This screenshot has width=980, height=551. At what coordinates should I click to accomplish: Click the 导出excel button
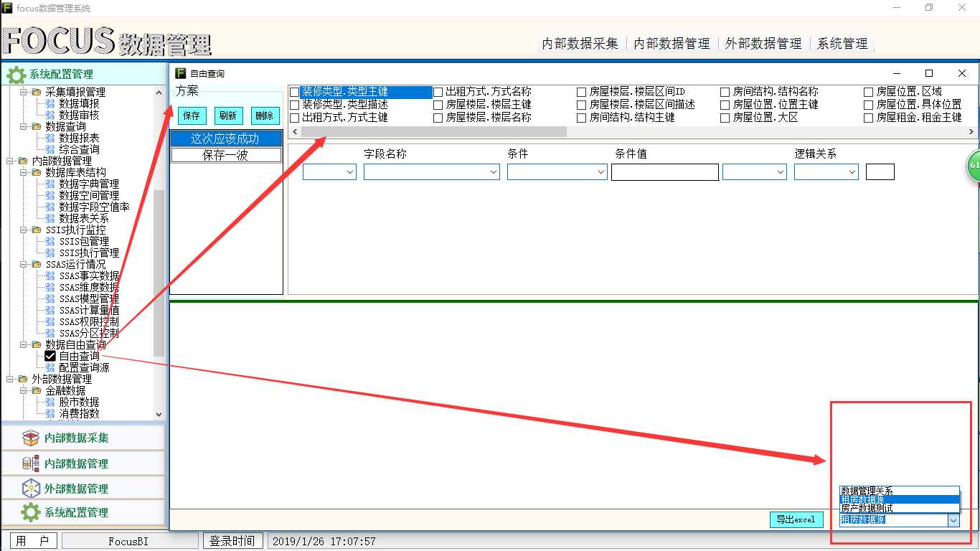pos(796,520)
